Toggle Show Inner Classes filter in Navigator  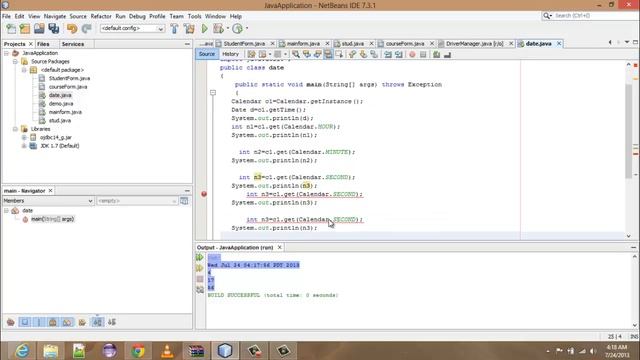pyautogui.click(x=67, y=322)
